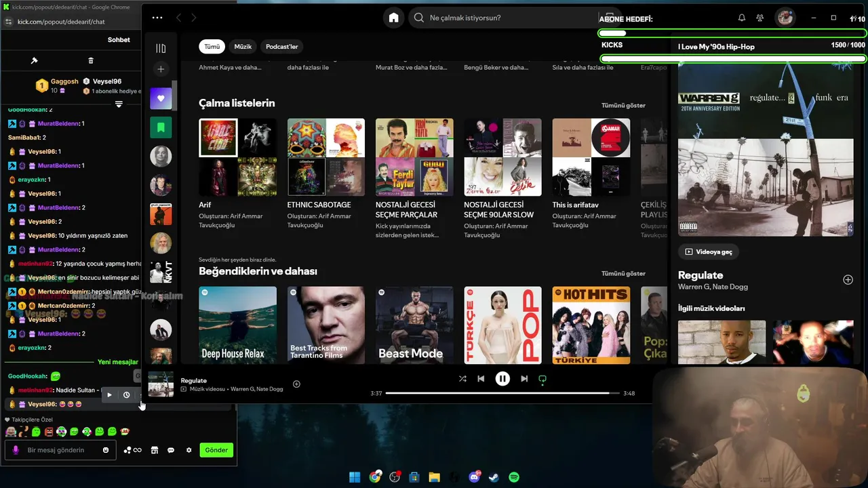868x488 pixels.
Task: Click the green laughing frog chat emote
Action: click(56, 376)
